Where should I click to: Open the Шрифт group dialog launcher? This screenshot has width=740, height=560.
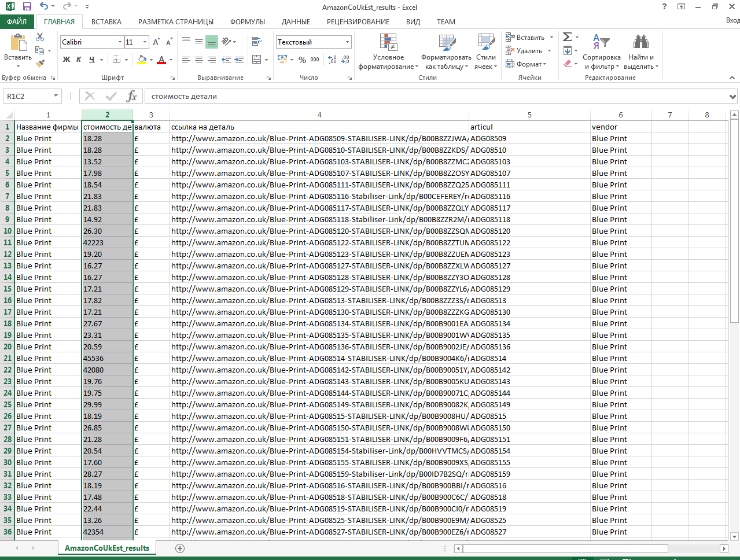(x=172, y=78)
